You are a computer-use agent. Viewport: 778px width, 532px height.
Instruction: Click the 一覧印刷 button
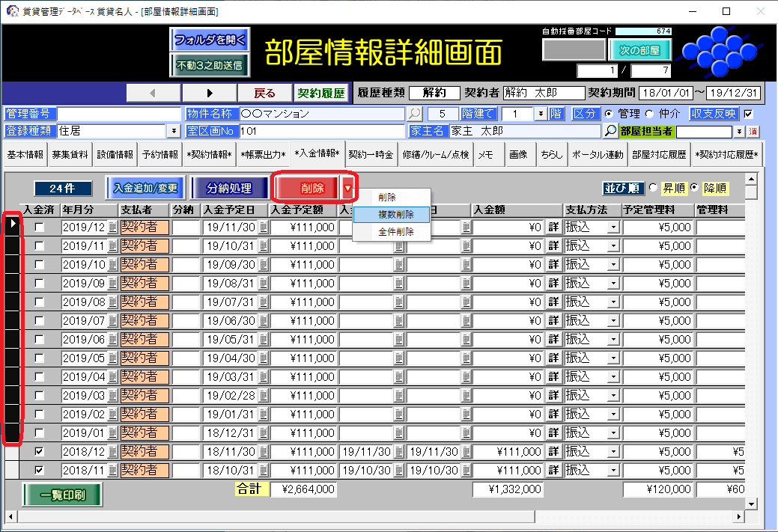pyautogui.click(x=62, y=495)
